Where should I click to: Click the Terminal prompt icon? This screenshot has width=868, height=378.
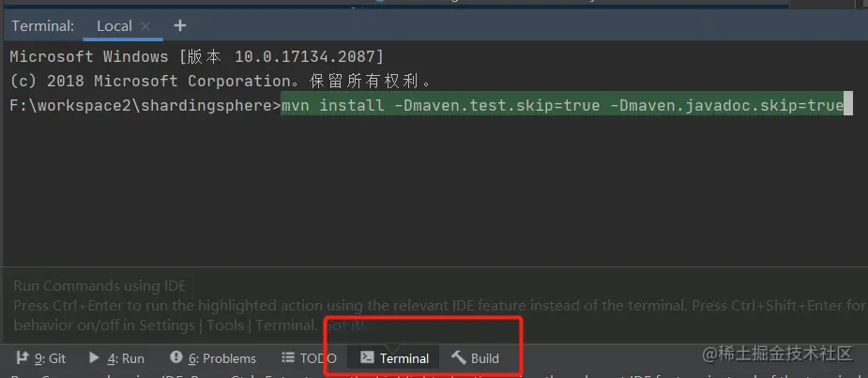[367, 357]
